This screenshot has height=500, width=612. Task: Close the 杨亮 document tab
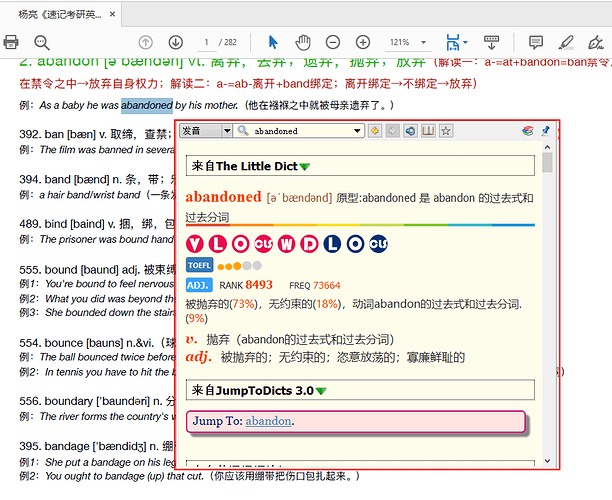[x=112, y=14]
